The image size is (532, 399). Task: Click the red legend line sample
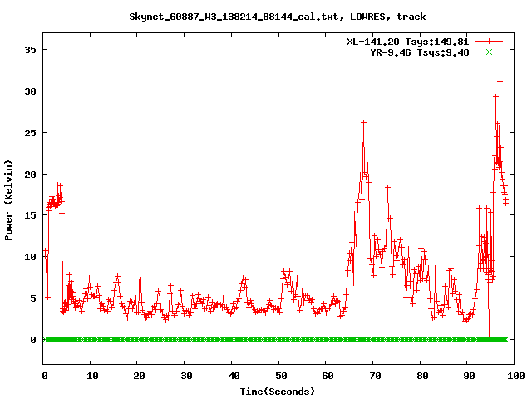[489, 42]
